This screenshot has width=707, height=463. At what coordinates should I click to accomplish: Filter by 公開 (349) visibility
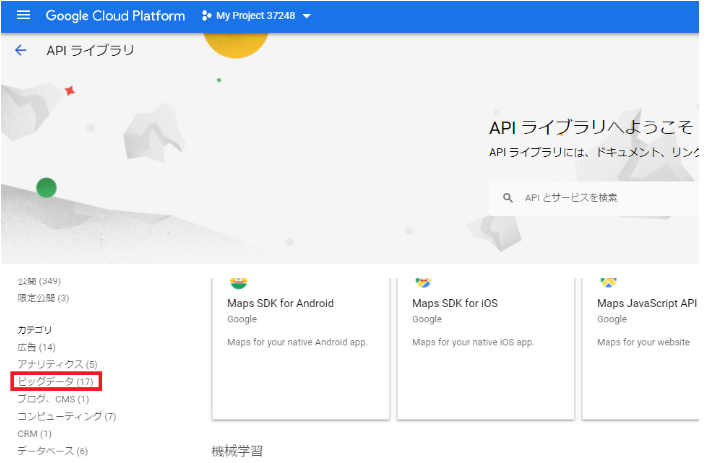pyautogui.click(x=39, y=281)
